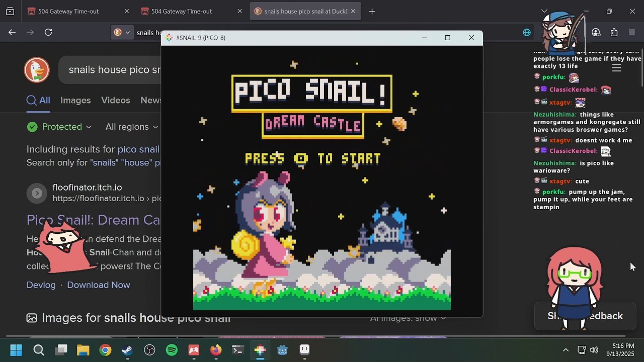Click the floofinator.itch.io result site icon
Image resolution: width=644 pixels, height=362 pixels.
[37, 193]
